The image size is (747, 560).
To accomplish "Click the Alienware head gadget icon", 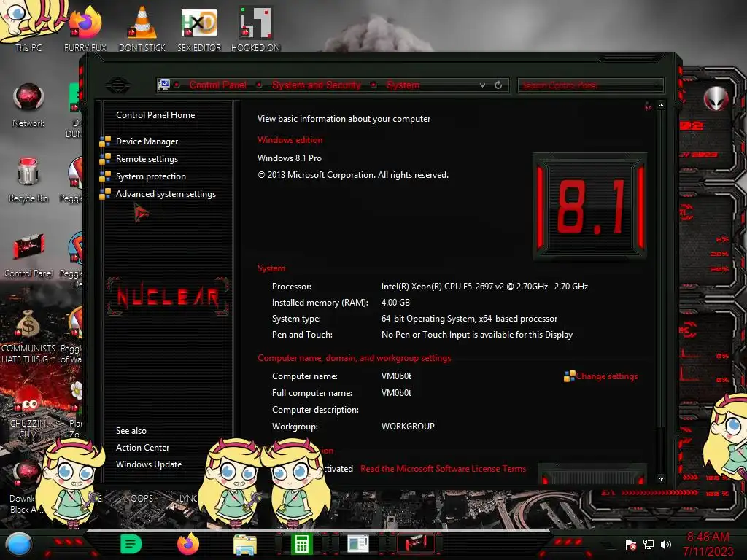I will tap(716, 98).
